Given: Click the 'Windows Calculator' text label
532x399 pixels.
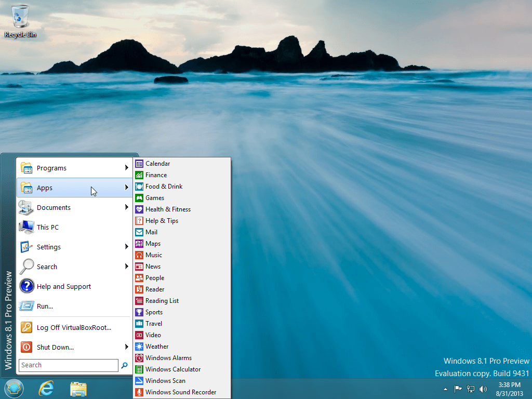Looking at the screenshot, I should coord(173,369).
